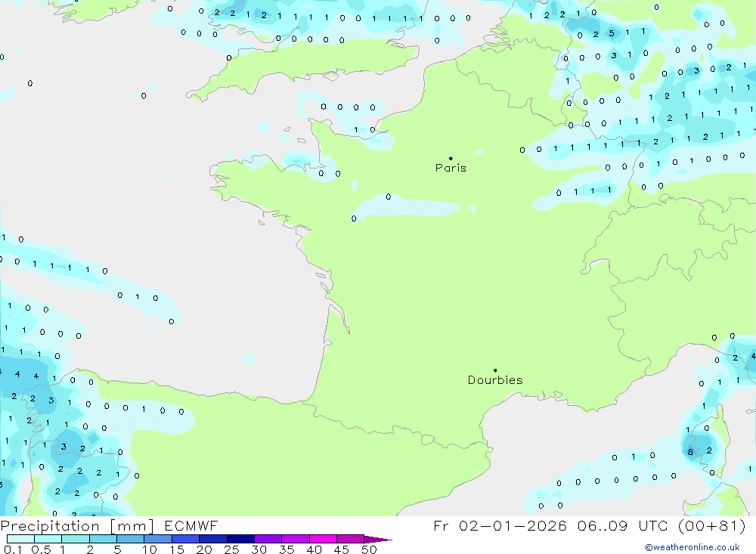Viewport: 756px width, 554px height.
Task: Pick the 30–35 mm purple legend swatch
Action: pyautogui.click(x=268, y=539)
